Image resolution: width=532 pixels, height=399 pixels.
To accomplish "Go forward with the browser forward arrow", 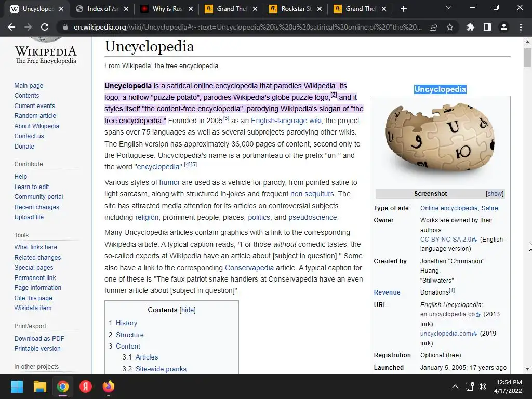I will click(28, 27).
